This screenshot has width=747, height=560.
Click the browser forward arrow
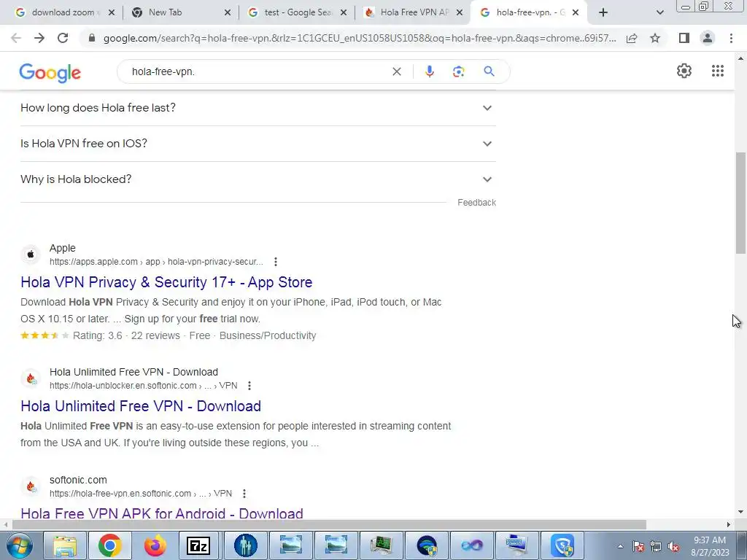point(39,38)
